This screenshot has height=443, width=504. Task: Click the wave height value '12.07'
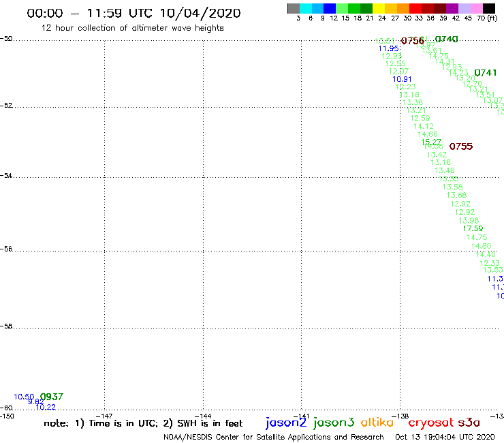tap(398, 72)
